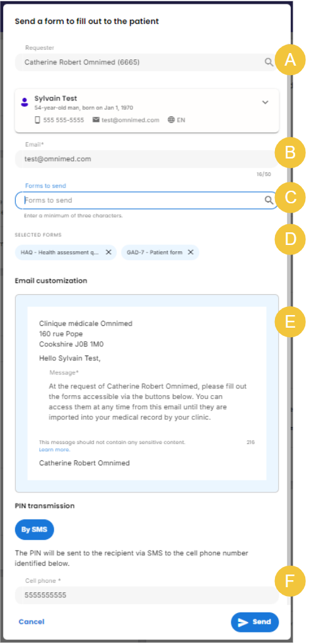Image resolution: width=309 pixels, height=644 pixels.
Task: Click the search icon in Requester field
Action: (269, 62)
